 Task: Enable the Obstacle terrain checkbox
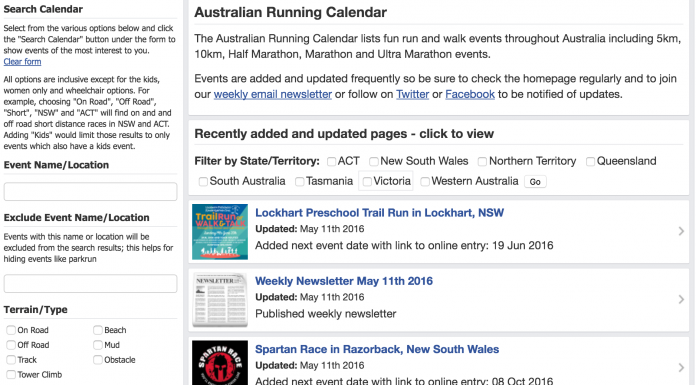point(98,360)
